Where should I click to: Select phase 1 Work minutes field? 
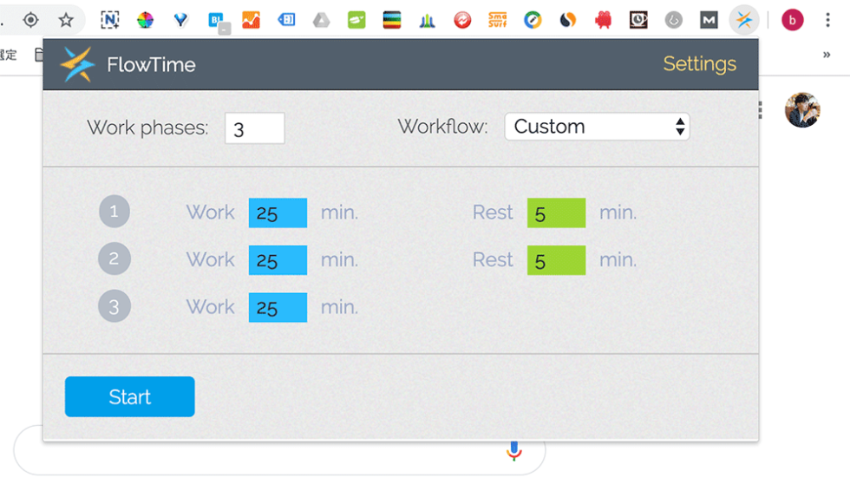(x=278, y=213)
